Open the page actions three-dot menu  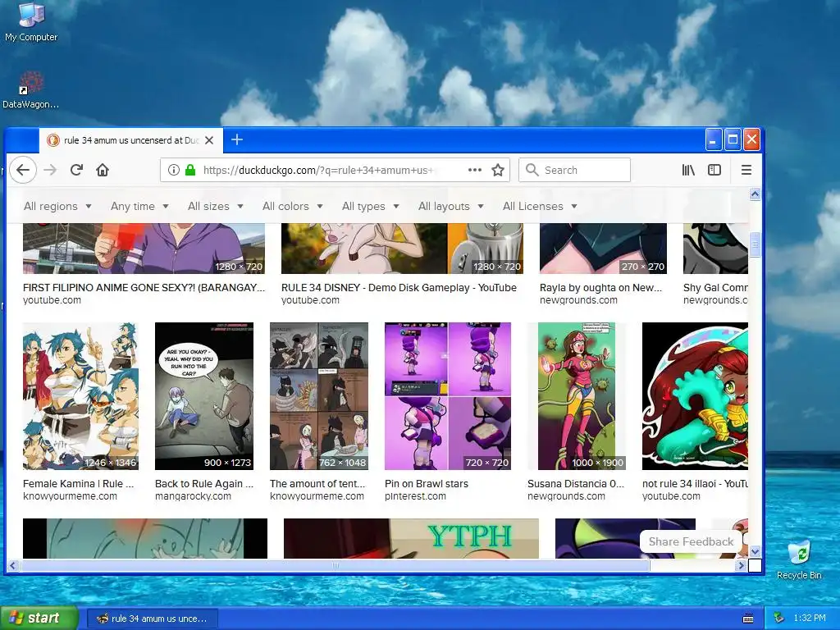point(475,170)
